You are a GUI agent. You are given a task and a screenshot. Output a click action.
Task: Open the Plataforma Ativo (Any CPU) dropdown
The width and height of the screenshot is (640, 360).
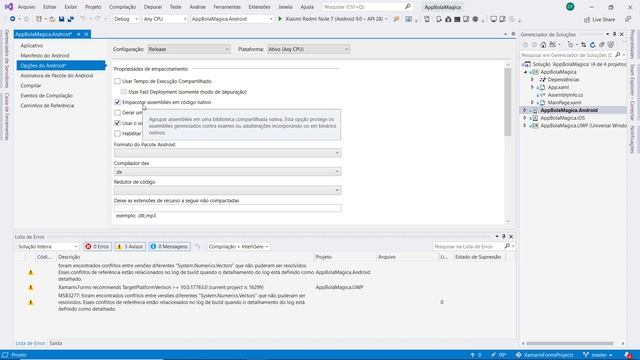[x=309, y=49]
